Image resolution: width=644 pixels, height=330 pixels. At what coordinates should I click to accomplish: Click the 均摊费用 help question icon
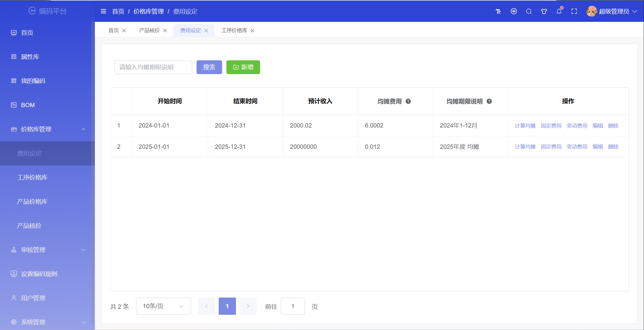408,101
